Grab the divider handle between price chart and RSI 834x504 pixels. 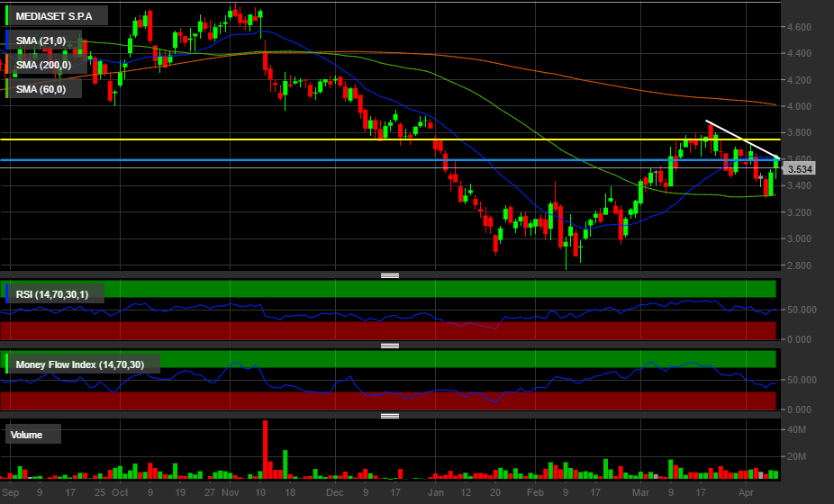point(390,275)
